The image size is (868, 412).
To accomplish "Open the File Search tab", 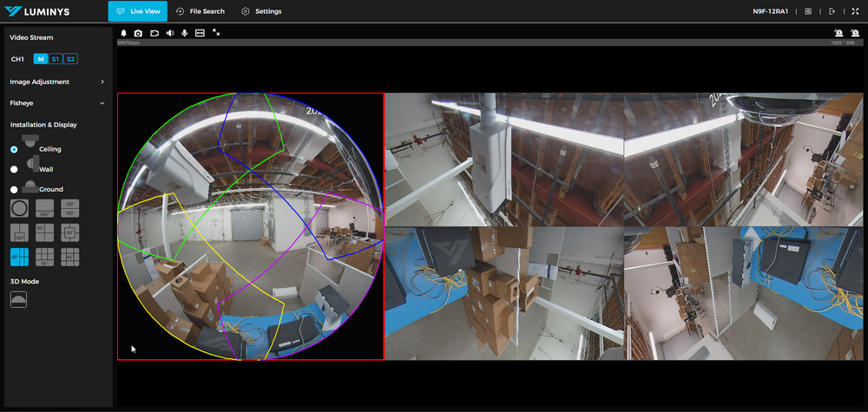I will (200, 11).
